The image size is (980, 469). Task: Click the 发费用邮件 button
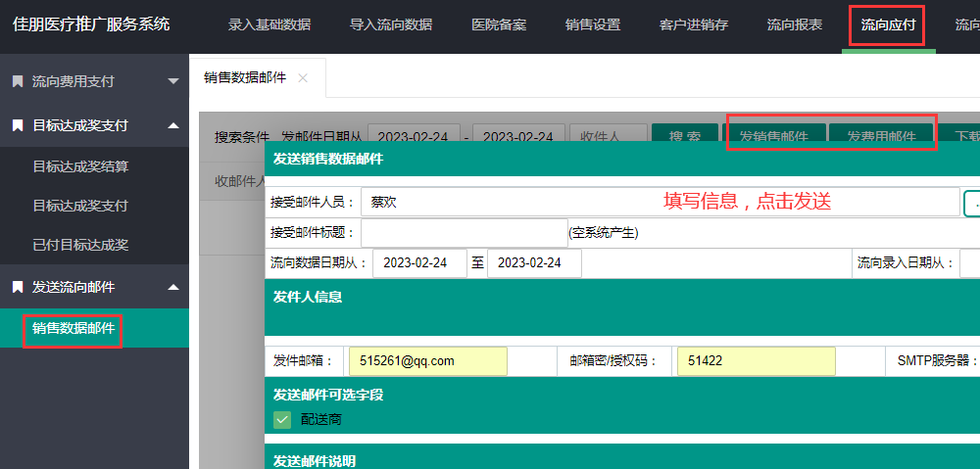[x=881, y=136]
